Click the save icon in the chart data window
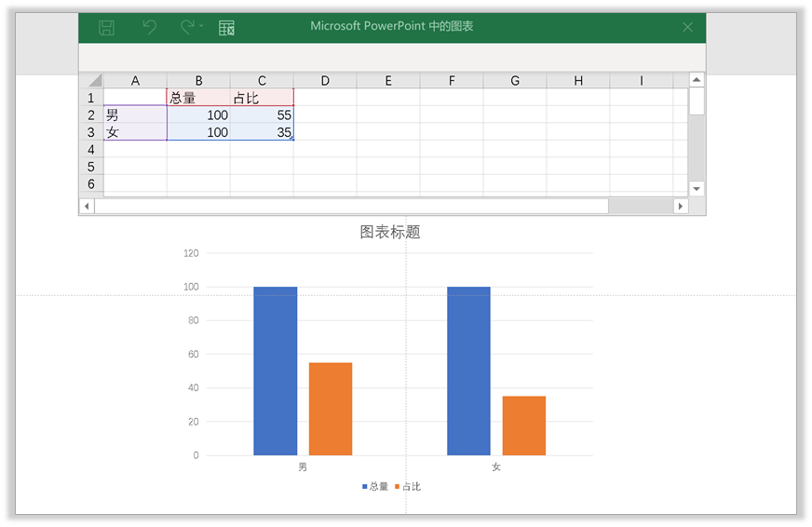Viewport: 812px width, 527px height. [x=107, y=27]
